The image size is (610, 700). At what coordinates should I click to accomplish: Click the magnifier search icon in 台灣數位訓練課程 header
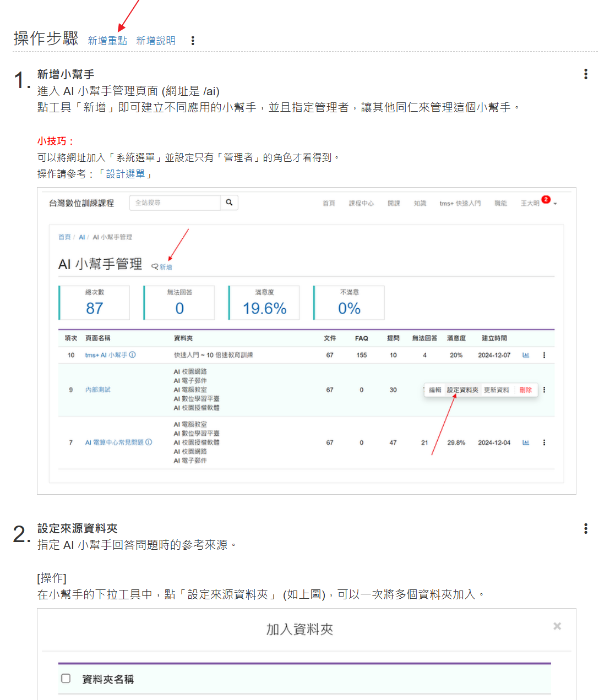[x=229, y=203]
